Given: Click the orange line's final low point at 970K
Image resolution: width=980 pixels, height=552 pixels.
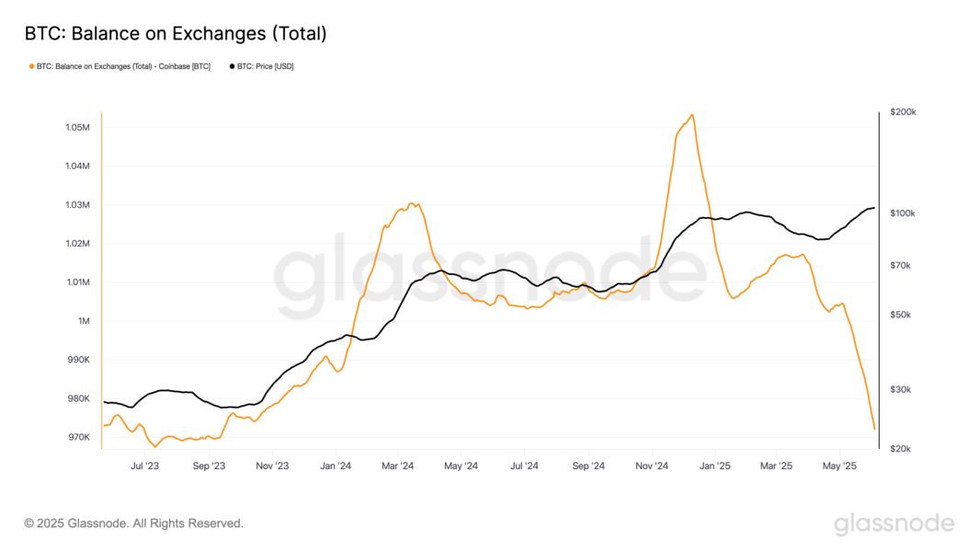Looking at the screenshot, I should (x=873, y=429).
